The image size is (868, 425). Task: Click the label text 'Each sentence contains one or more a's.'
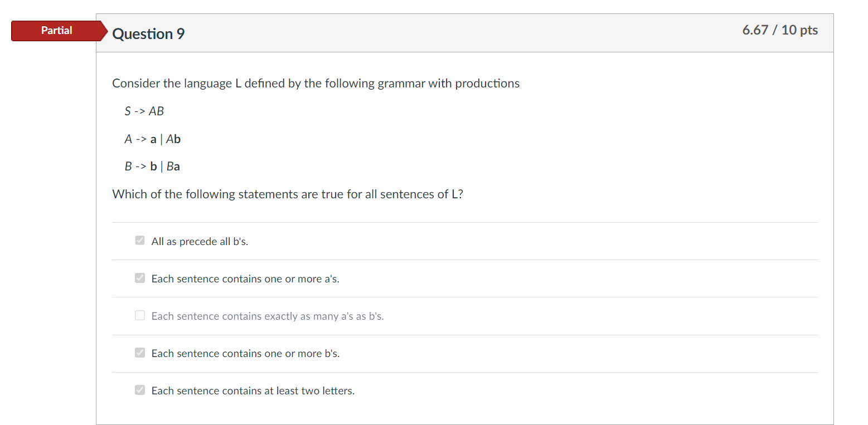click(245, 279)
